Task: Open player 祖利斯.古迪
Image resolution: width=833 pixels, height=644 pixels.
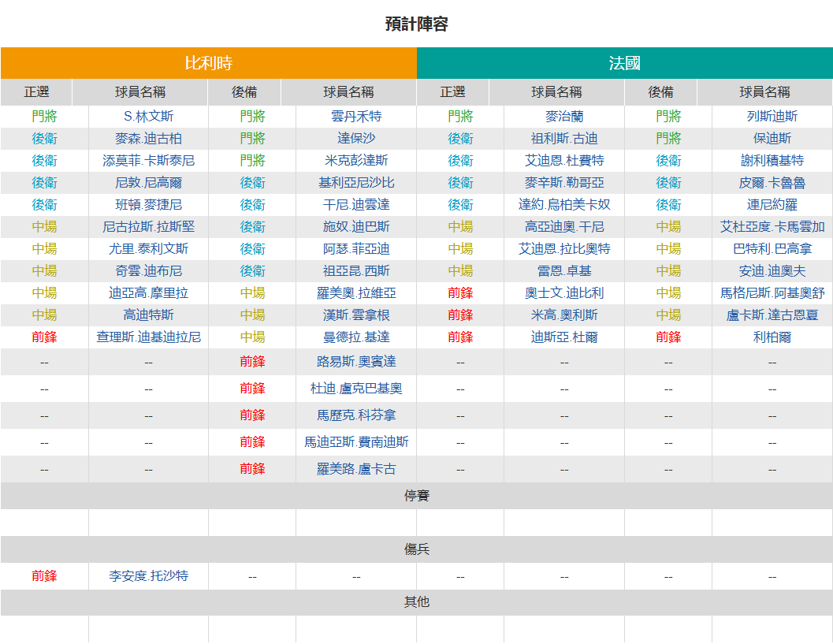Action: click(564, 139)
